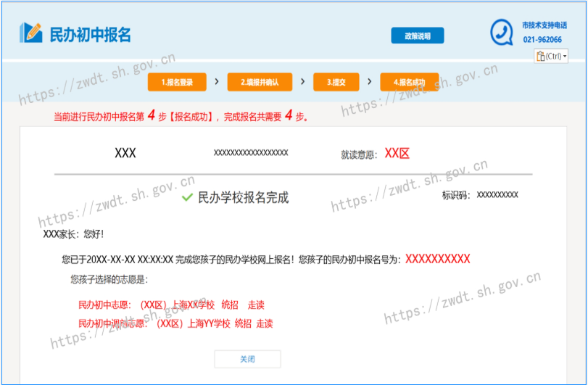Expand the (Ctrl) paste options dropdown arrow
This screenshot has height=385, width=588.
pyautogui.click(x=565, y=57)
